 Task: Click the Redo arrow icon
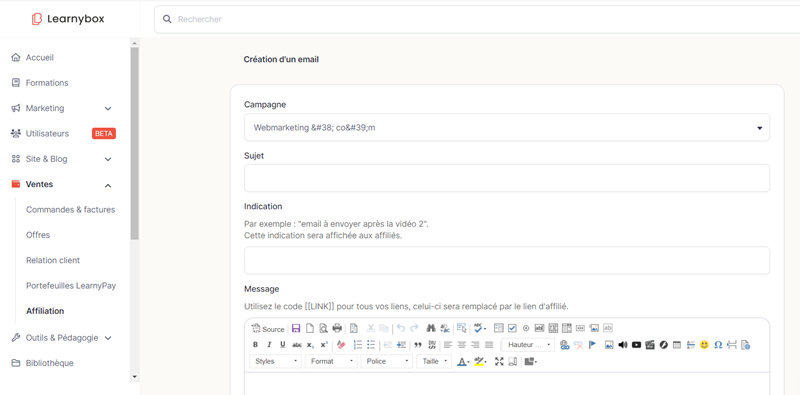click(414, 328)
